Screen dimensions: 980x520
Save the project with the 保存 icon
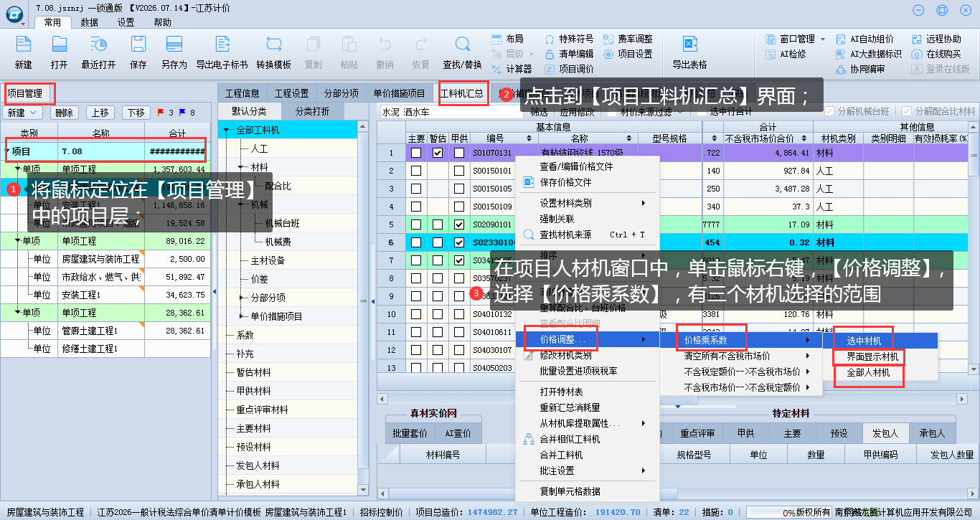138,44
